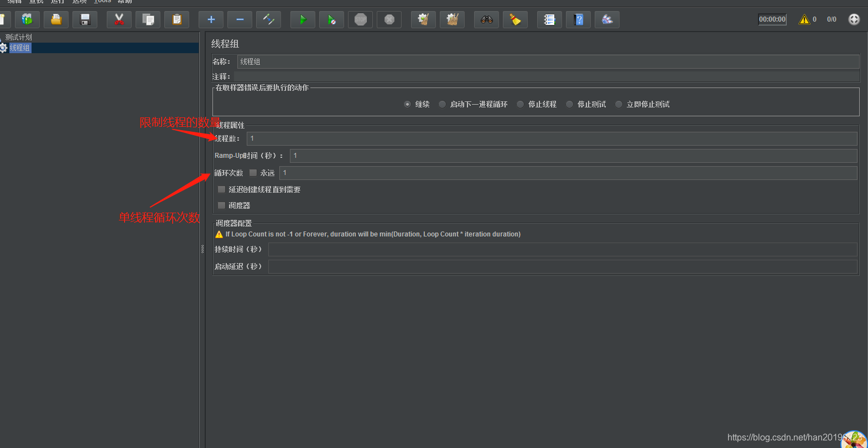
Task: Enable the 调度器 scheduler checkbox
Action: pos(221,205)
